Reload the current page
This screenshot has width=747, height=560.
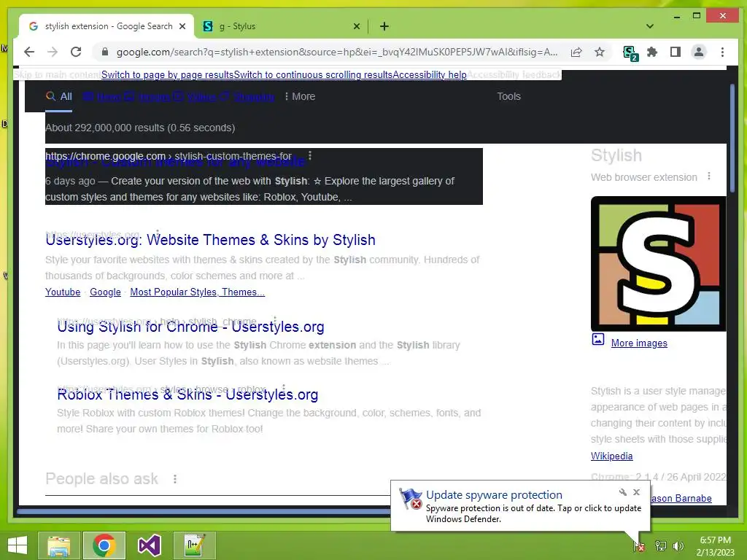[x=76, y=52]
